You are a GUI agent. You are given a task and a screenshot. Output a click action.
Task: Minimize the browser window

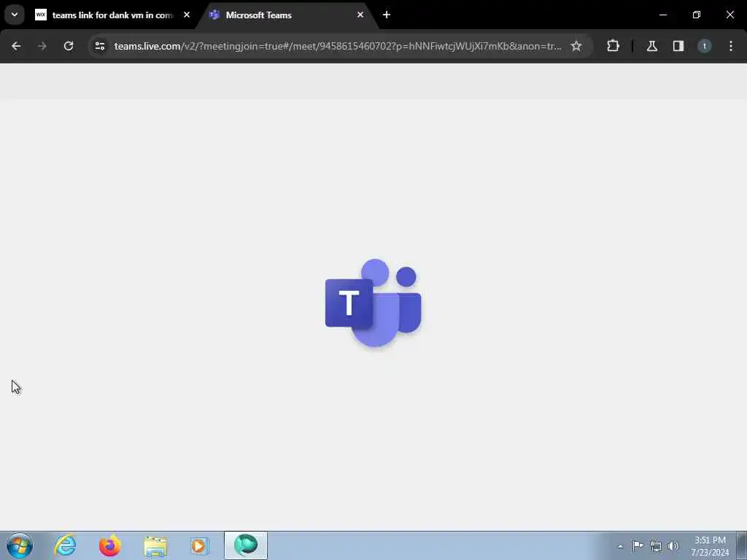[x=663, y=15]
